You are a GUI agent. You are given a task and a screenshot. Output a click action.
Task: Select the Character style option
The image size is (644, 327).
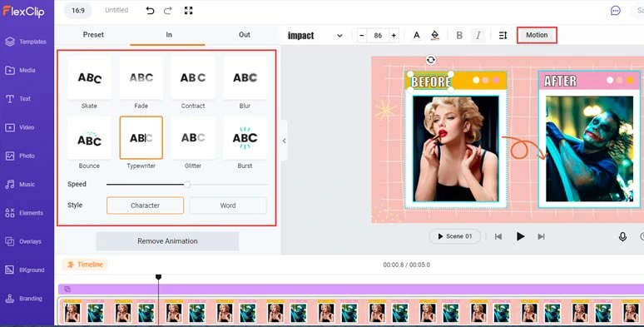coord(145,206)
